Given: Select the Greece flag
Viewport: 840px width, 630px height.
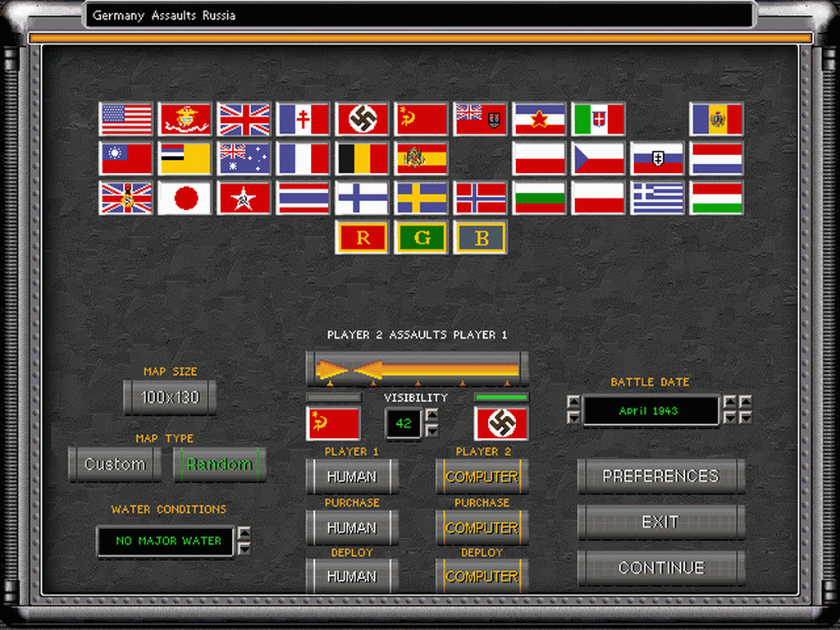Looking at the screenshot, I should [657, 199].
